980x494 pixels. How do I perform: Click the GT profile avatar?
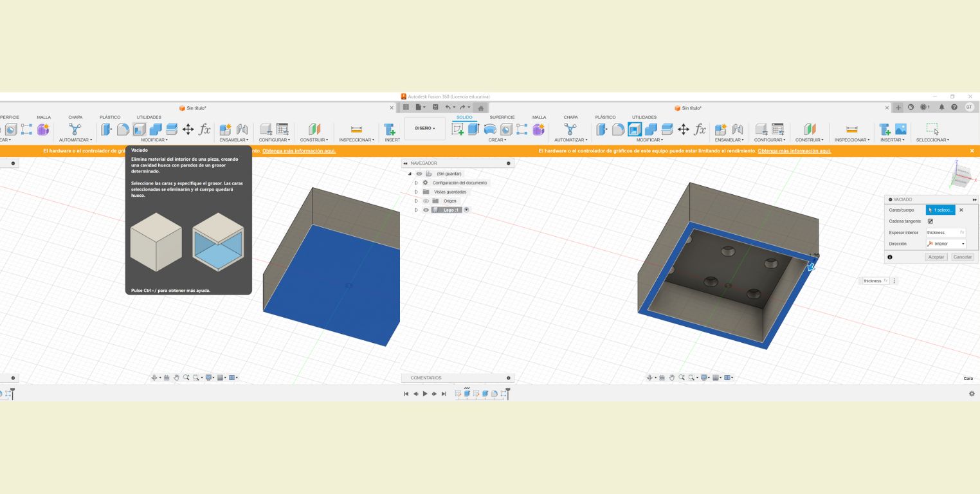(x=969, y=107)
